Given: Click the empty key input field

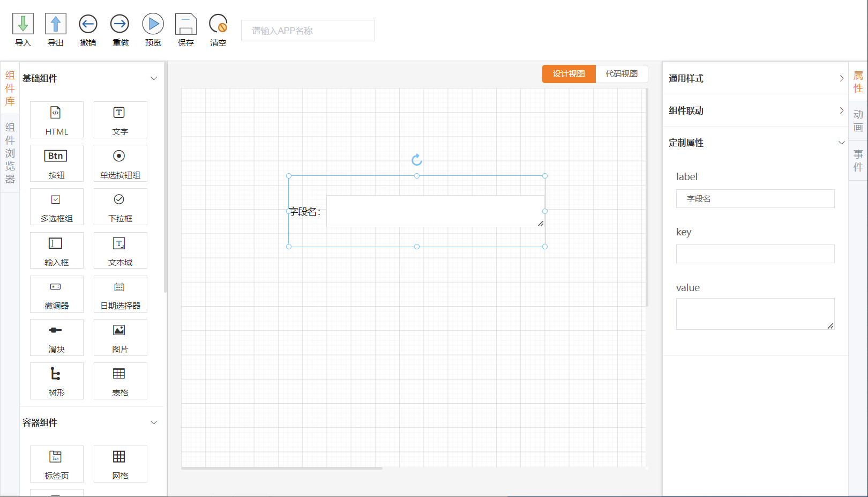Looking at the screenshot, I should (755, 254).
